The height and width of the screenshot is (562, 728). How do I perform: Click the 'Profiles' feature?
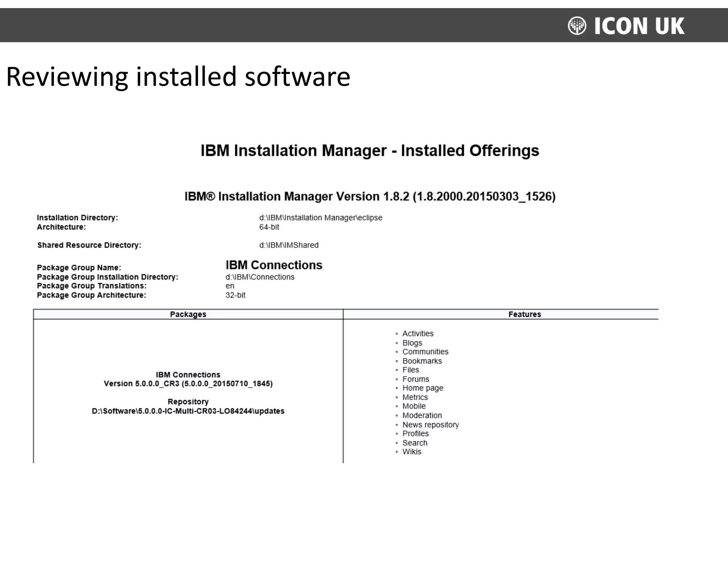click(415, 434)
